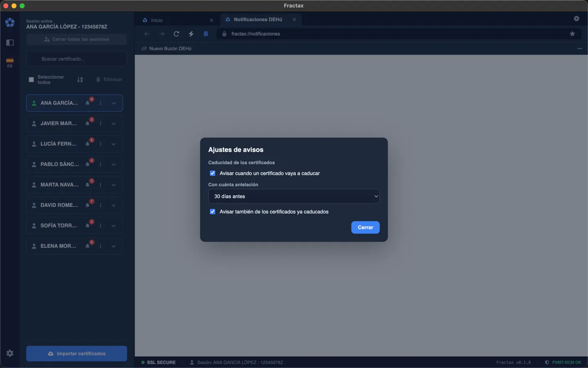Toggle the sidebar panel icon
Screen dimensions: 588x368
tap(10, 43)
